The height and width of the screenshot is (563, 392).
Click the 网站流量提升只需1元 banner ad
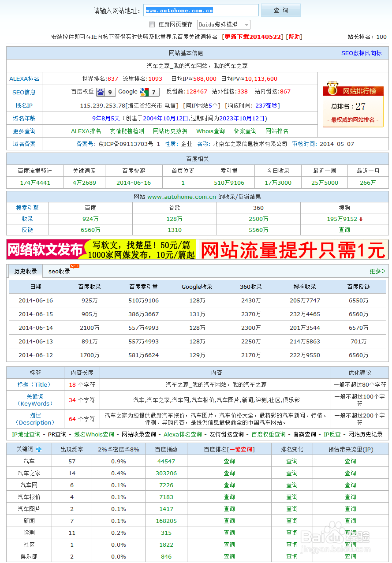click(294, 250)
